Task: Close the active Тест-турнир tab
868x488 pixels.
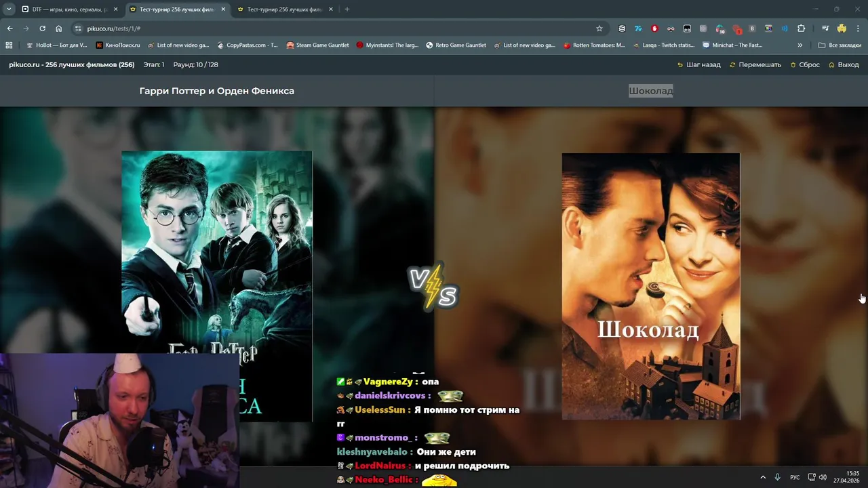Action: [223, 9]
